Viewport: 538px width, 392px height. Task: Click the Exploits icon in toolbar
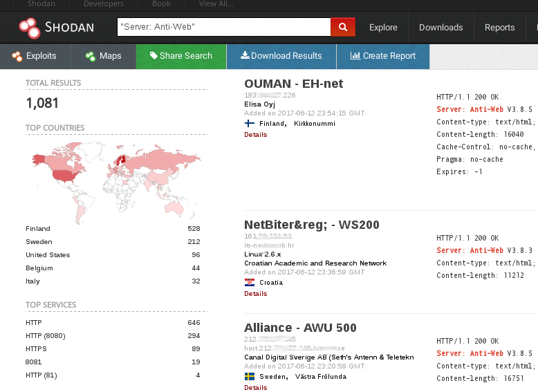click(x=17, y=56)
